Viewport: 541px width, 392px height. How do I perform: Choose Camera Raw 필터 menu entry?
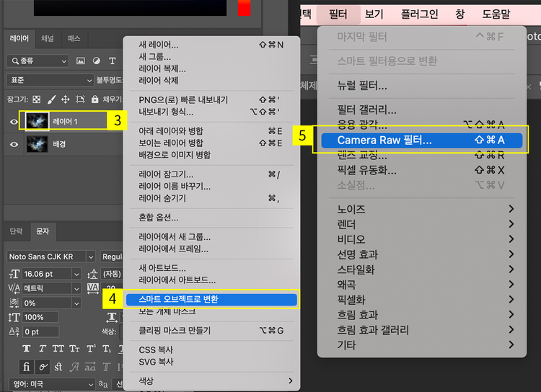pos(422,140)
